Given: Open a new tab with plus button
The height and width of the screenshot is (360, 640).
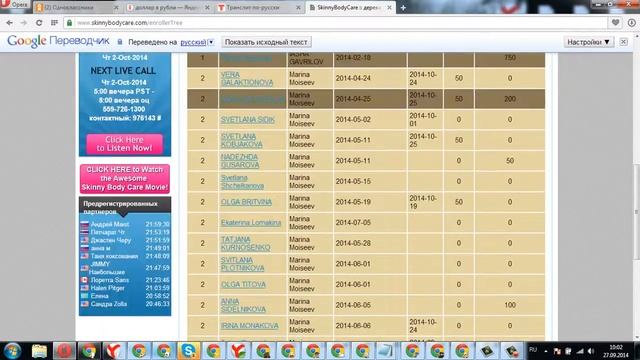Looking at the screenshot, I should [x=403, y=8].
